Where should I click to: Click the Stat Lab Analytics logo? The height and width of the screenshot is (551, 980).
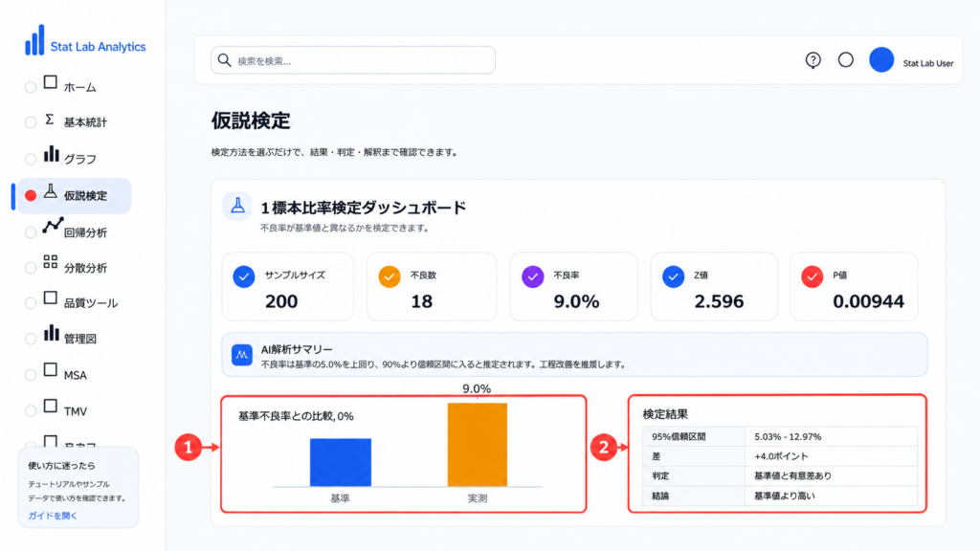click(85, 41)
